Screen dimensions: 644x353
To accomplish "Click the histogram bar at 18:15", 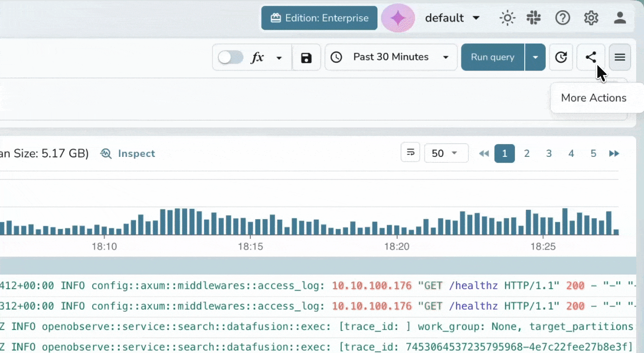I will click(x=251, y=228).
